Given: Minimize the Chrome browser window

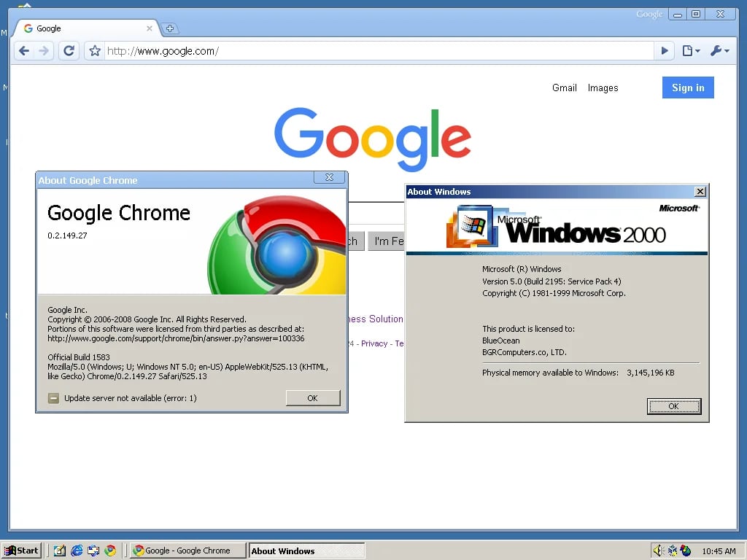Looking at the screenshot, I should pos(678,15).
